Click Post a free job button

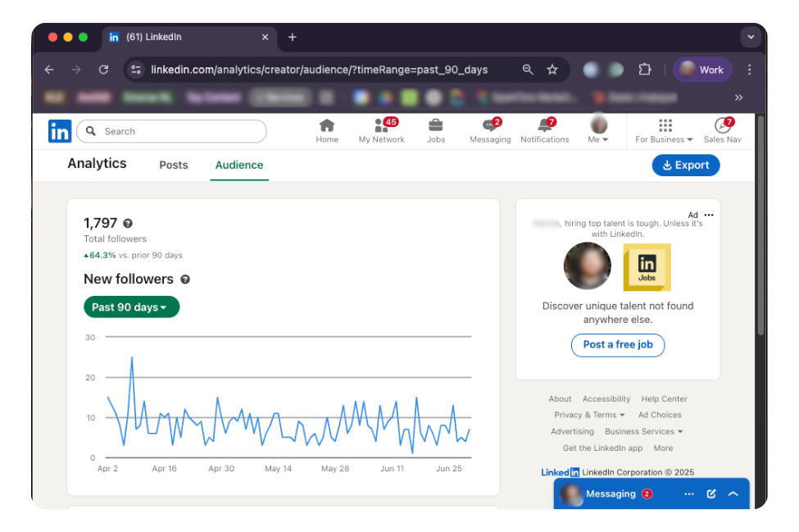(618, 345)
